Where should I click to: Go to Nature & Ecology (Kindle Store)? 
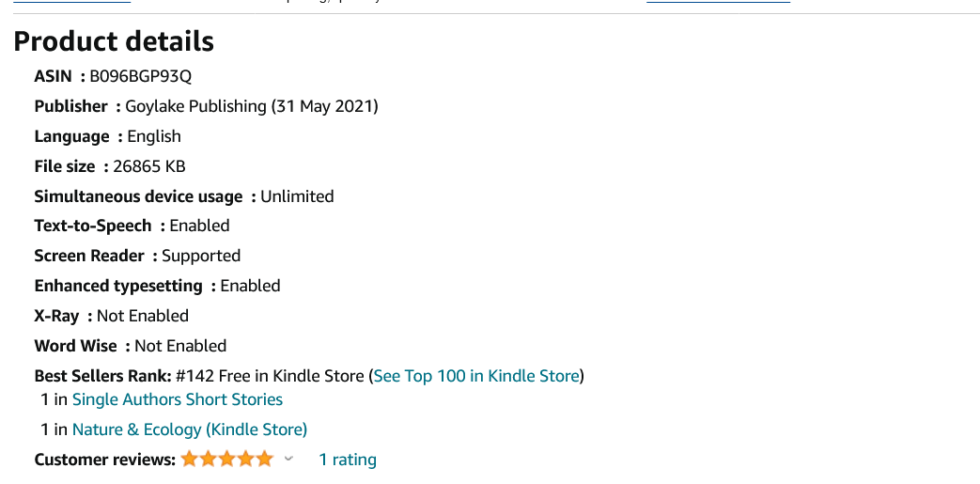[x=190, y=429]
